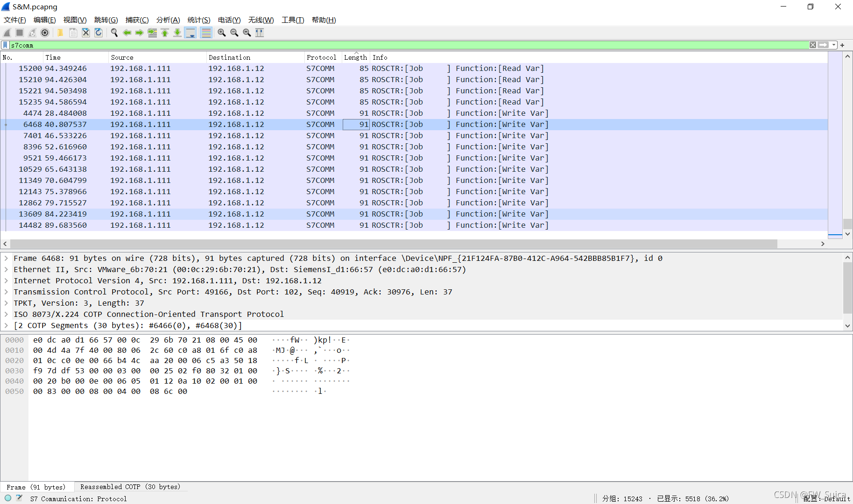Clear the s7comm display filter
853x504 pixels.
tap(813, 45)
